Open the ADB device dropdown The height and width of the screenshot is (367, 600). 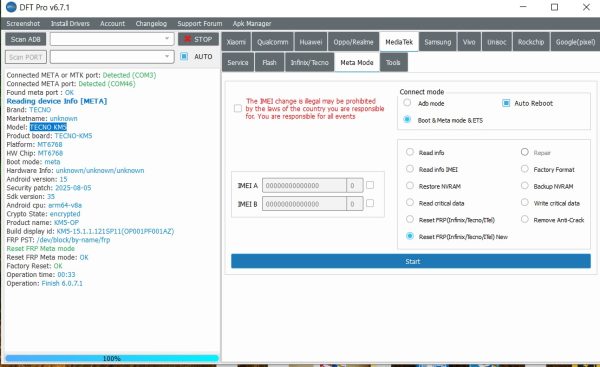click(112, 39)
